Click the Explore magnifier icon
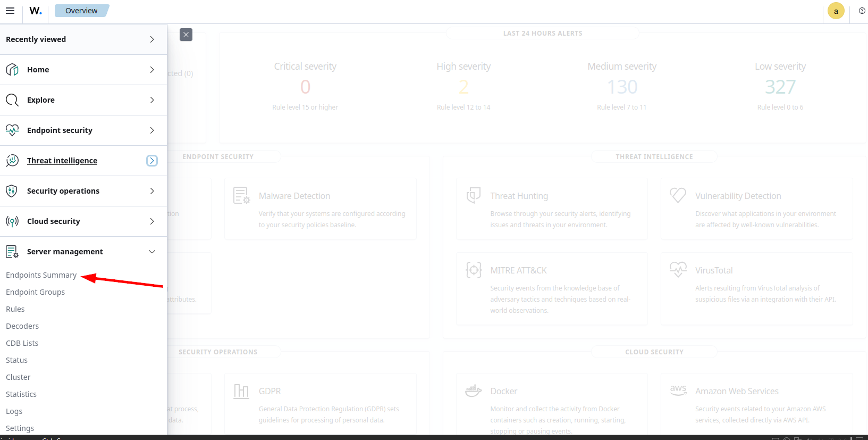Viewport: 868px width, 440px height. [x=12, y=100]
